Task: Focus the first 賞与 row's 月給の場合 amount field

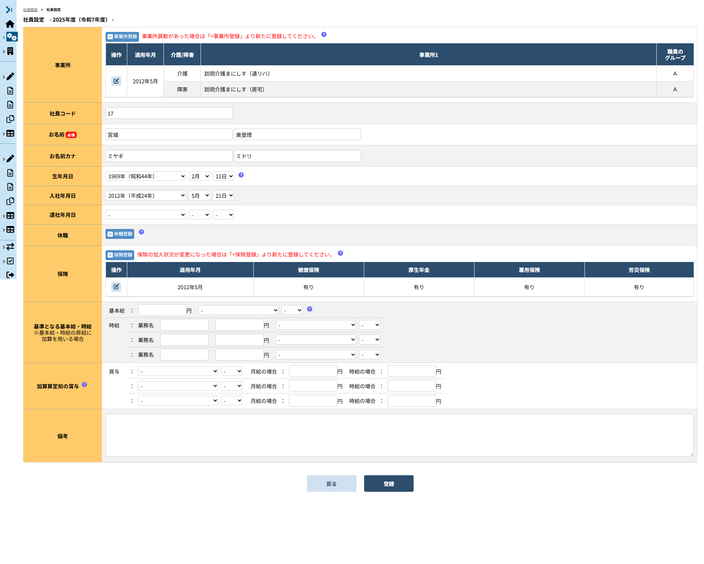Action: click(x=313, y=371)
